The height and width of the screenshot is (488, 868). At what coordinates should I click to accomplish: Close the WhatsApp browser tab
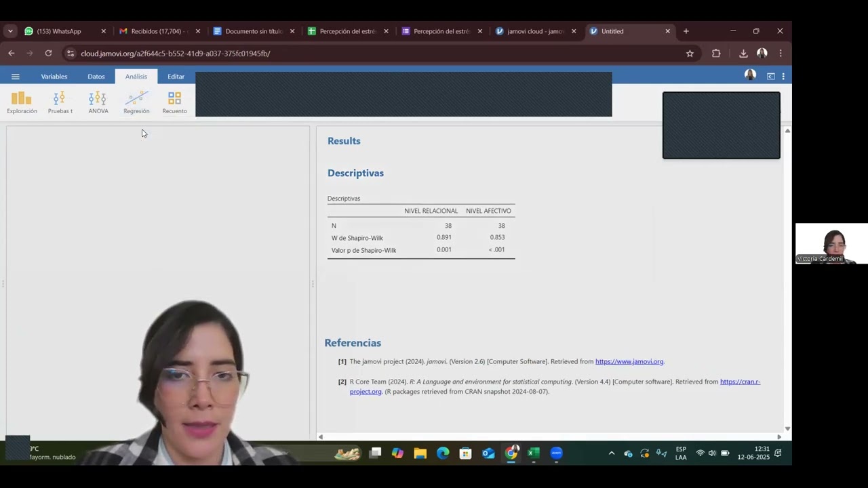(104, 31)
